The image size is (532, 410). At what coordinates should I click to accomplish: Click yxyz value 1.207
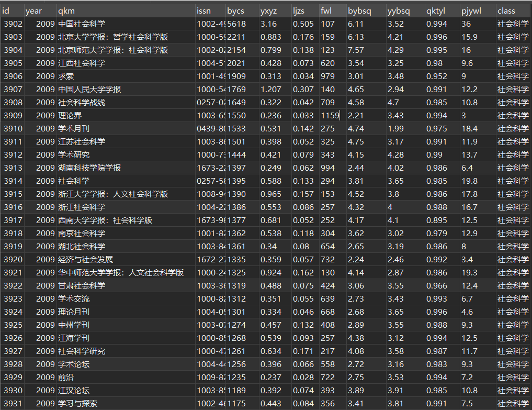tap(275, 90)
